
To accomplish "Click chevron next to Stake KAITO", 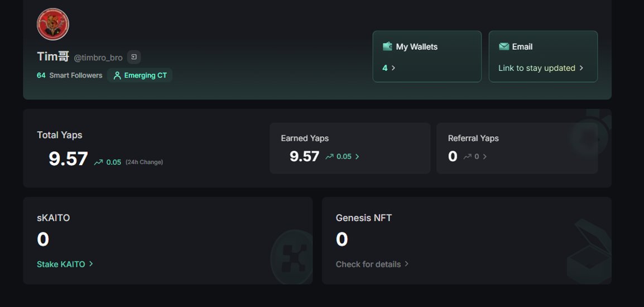I will click(91, 264).
